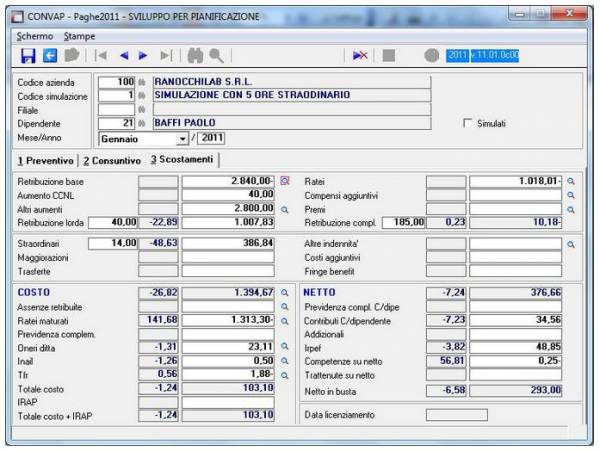
Task: Open detail magnifier for Altre indennita'
Action: click(571, 244)
